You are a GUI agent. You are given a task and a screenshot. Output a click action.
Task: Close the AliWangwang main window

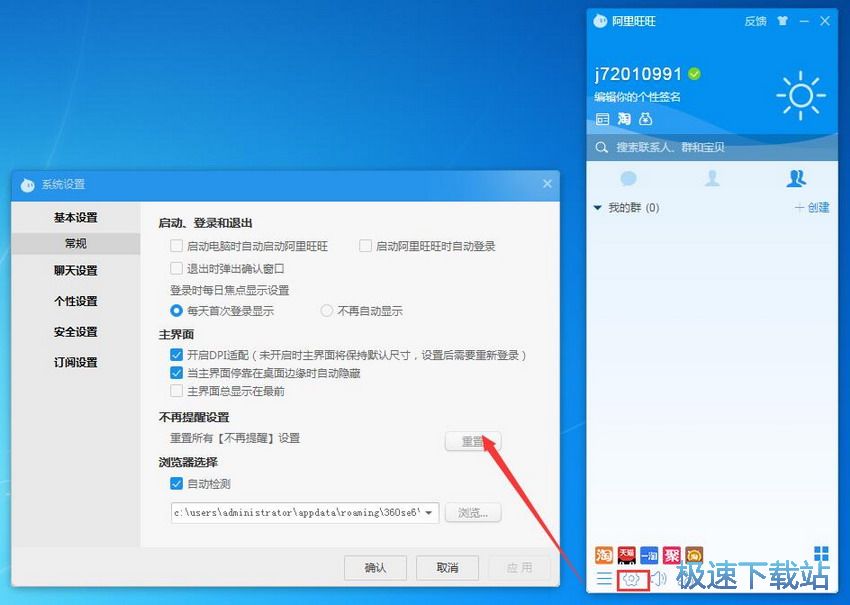(825, 21)
